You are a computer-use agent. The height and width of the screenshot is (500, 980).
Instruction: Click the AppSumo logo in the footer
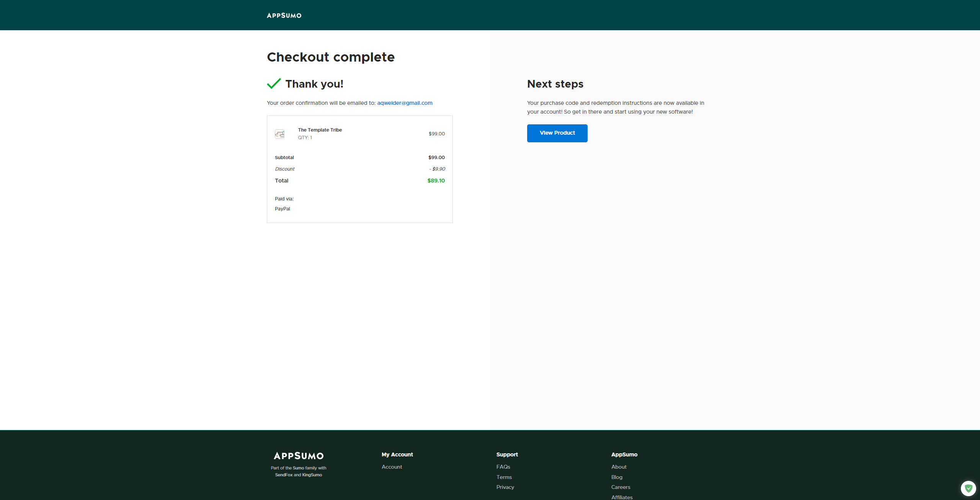[299, 456]
